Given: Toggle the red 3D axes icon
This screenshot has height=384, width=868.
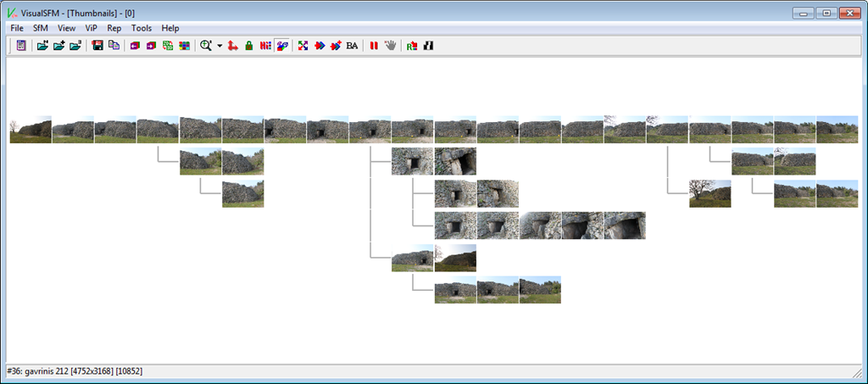Looking at the screenshot, I should [233, 45].
